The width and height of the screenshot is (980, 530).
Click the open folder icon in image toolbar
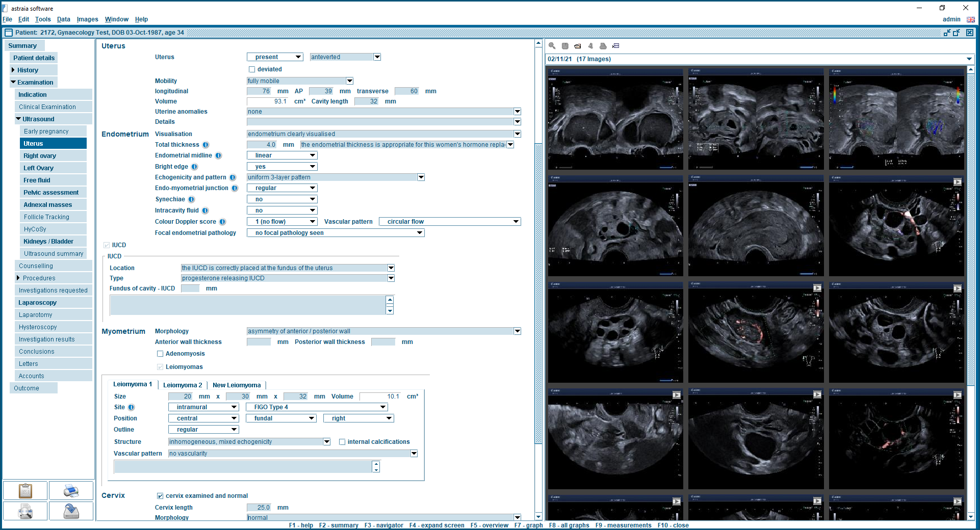pos(577,46)
